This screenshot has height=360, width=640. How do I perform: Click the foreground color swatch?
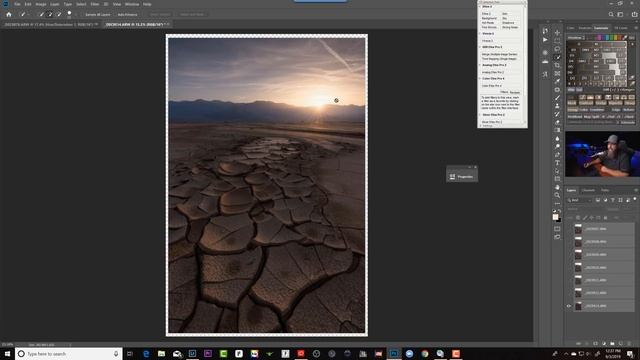pyautogui.click(x=555, y=217)
